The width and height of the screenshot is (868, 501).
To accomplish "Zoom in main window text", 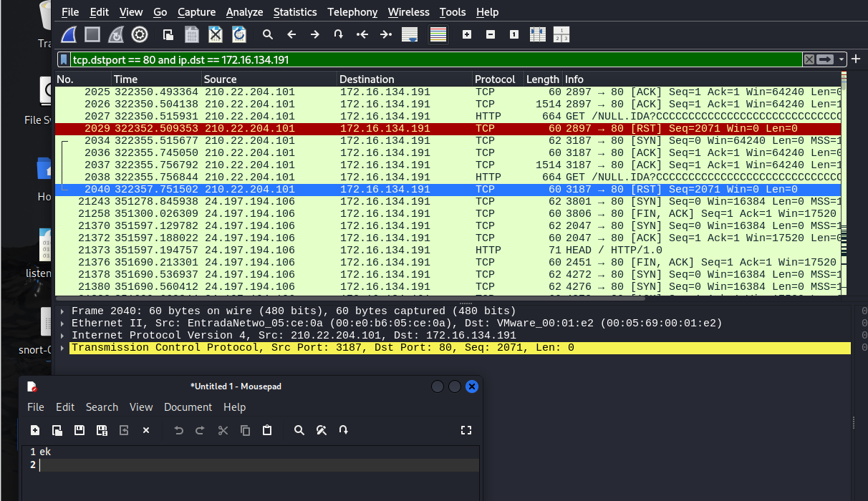I will point(467,34).
